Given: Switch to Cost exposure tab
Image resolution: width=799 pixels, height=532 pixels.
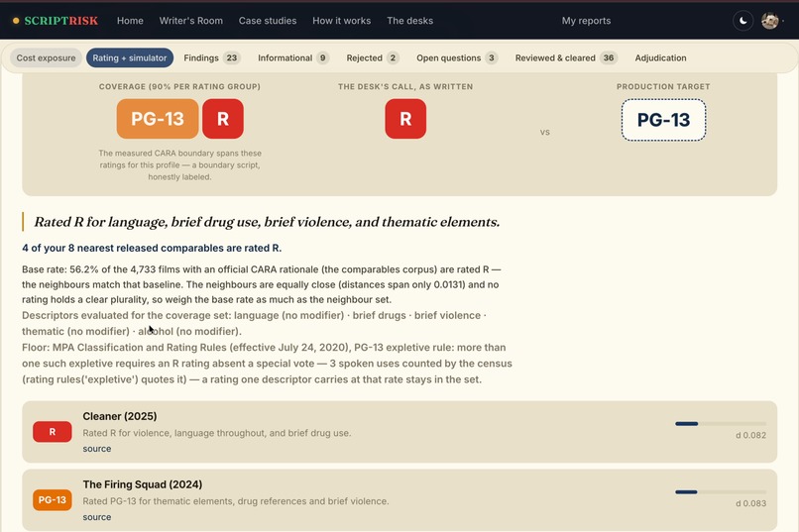Looking at the screenshot, I should pos(46,58).
